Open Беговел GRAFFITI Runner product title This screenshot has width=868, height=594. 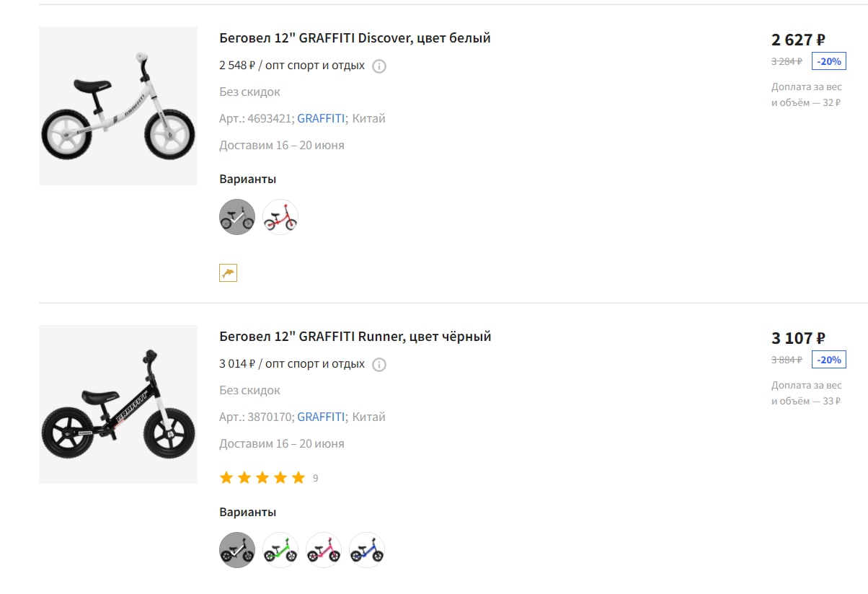point(355,337)
